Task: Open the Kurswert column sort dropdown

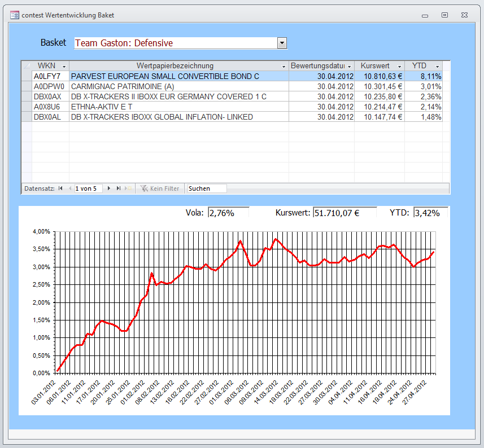Action: coord(399,67)
